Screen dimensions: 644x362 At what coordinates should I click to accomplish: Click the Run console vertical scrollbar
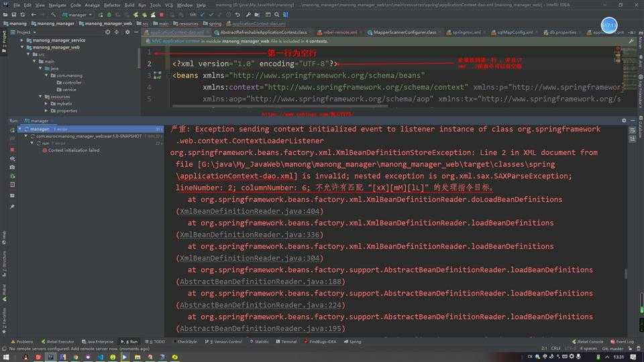625,274
